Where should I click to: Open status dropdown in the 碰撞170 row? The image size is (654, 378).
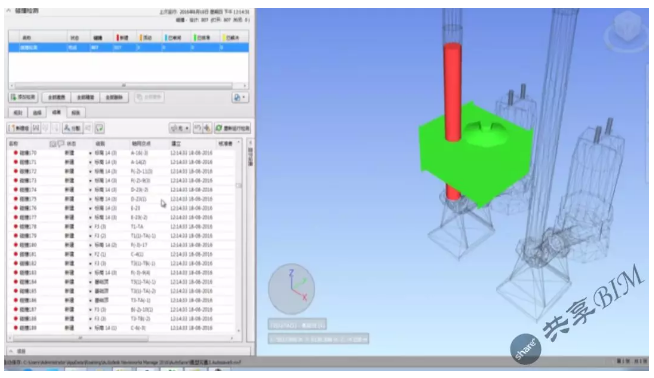click(91, 153)
